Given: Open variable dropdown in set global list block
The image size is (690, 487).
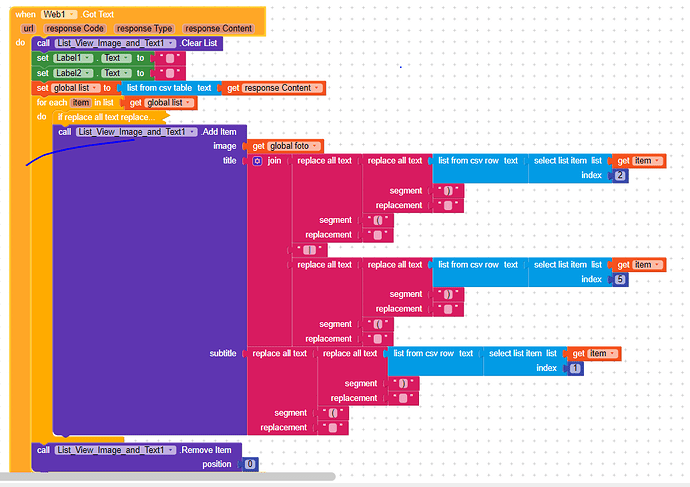Looking at the screenshot, I should 95,88.
